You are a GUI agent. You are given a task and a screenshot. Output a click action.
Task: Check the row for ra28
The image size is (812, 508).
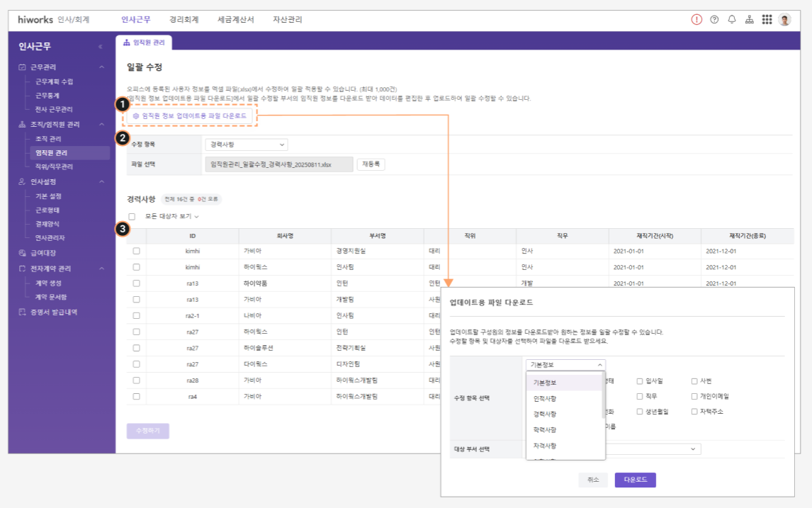click(x=136, y=380)
